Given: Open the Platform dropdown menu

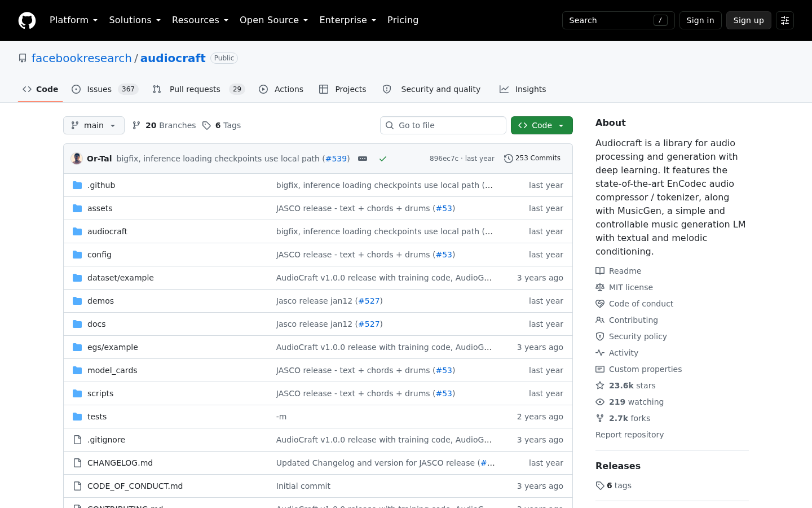Looking at the screenshot, I should click(x=73, y=20).
